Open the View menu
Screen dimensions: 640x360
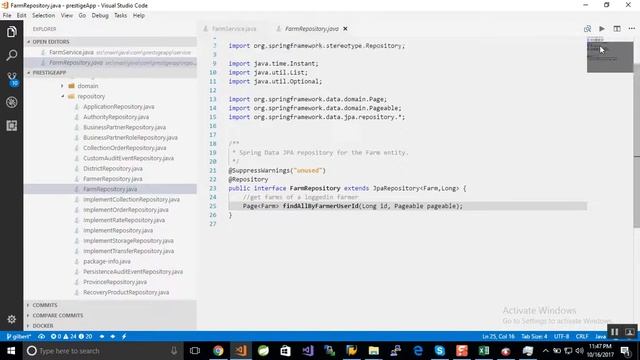(x=67, y=16)
